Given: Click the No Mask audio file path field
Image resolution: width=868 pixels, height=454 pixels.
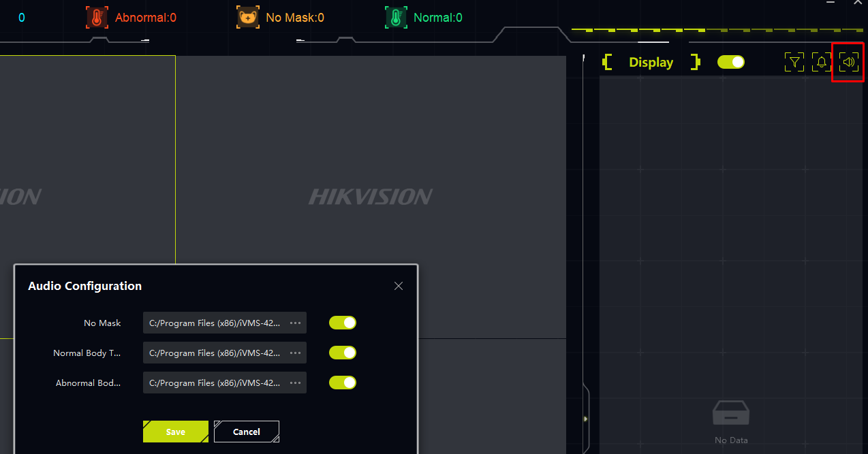Looking at the screenshot, I should [225, 323].
